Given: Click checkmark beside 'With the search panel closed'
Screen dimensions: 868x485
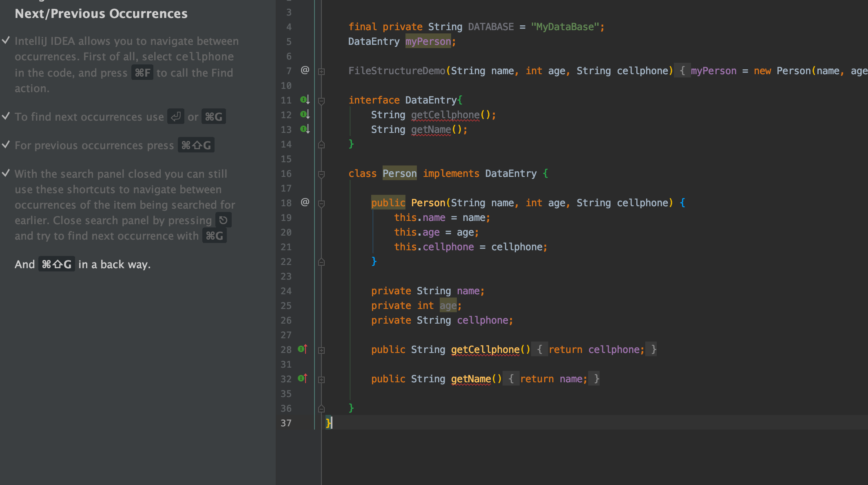Looking at the screenshot, I should click(x=6, y=173).
